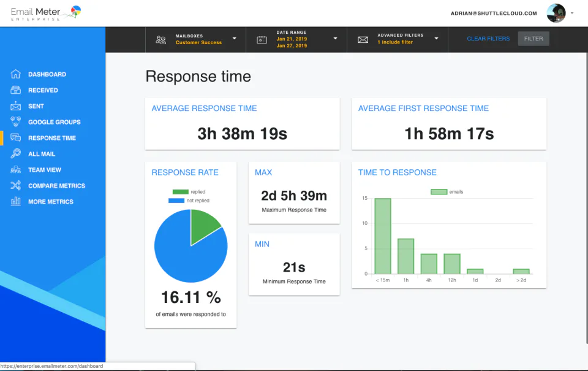Screen dimensions: 588x371
Task: Click the Clear Filters link
Action: click(488, 38)
